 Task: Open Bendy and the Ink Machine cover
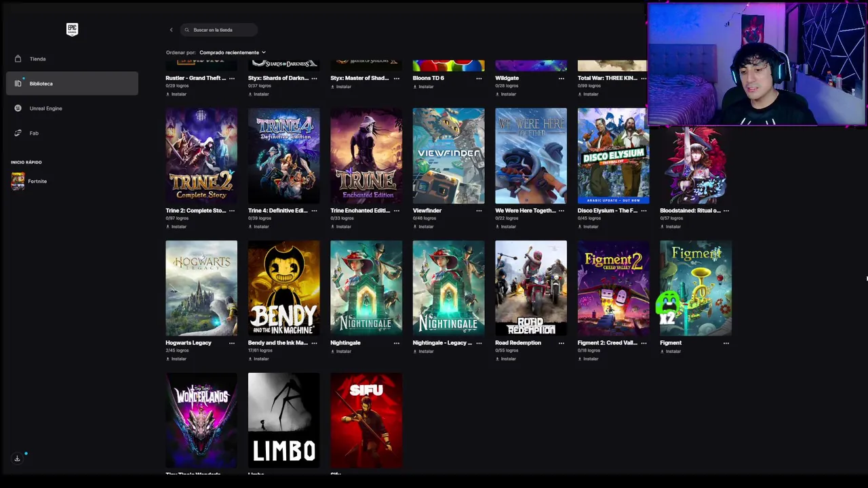(x=283, y=288)
